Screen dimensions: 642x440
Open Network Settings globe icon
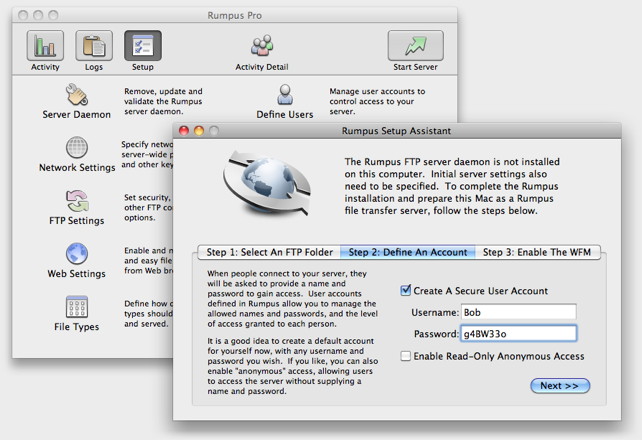77,147
